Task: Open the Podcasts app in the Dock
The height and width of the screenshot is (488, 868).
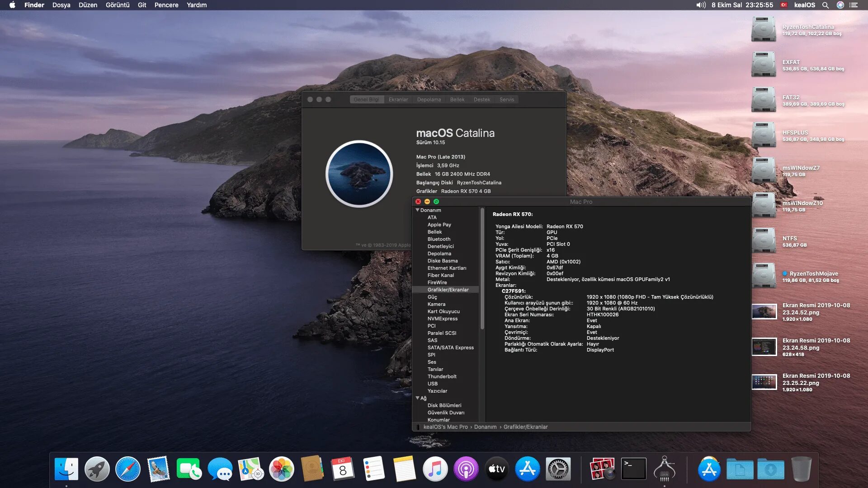Action: (x=466, y=469)
